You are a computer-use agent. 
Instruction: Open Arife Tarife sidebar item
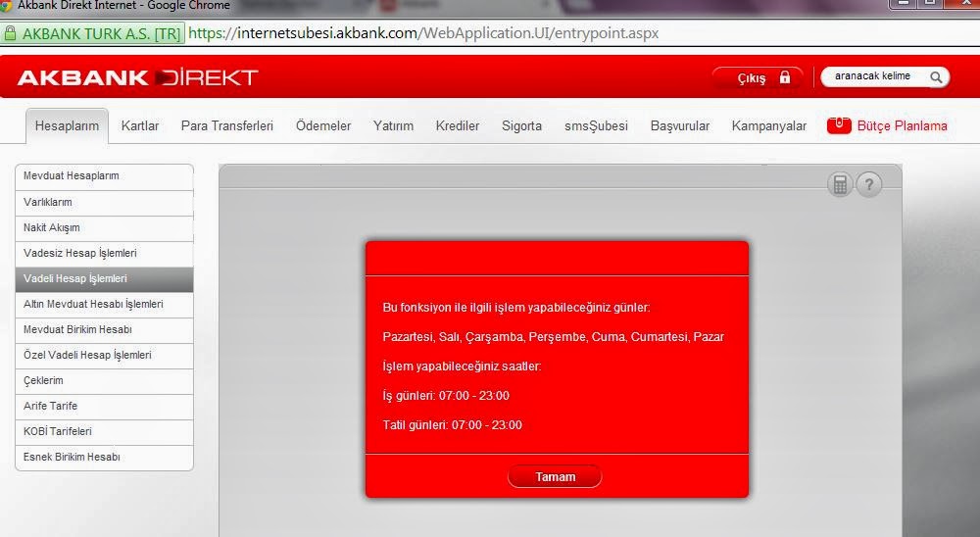(x=104, y=407)
